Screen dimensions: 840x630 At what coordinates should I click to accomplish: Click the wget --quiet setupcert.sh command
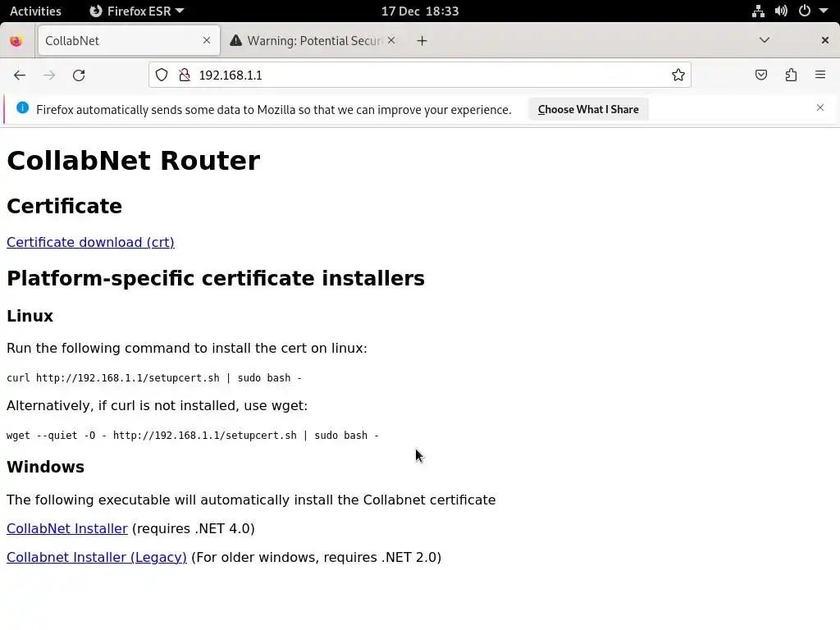coord(193,436)
